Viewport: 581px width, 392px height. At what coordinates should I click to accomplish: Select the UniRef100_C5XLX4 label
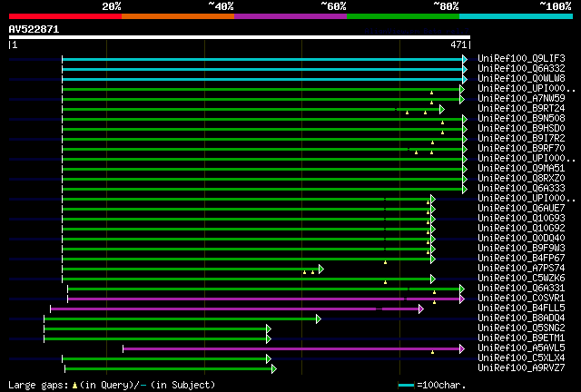(521, 358)
